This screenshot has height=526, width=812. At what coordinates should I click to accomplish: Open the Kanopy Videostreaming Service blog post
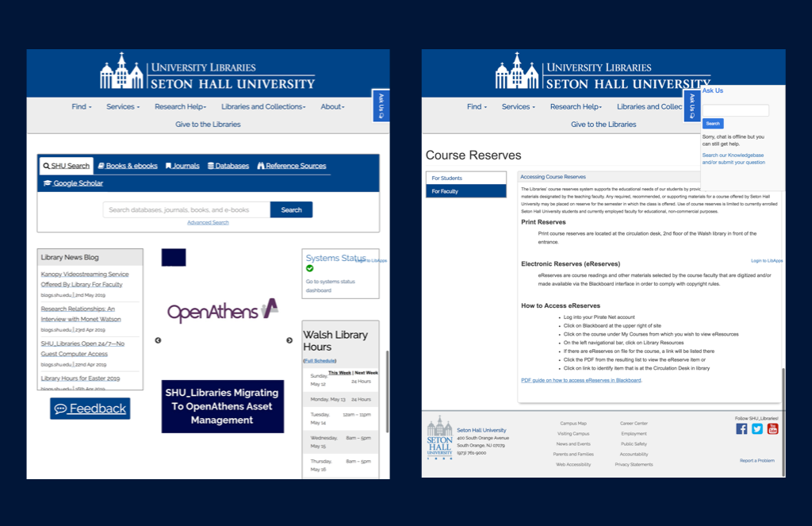click(85, 279)
